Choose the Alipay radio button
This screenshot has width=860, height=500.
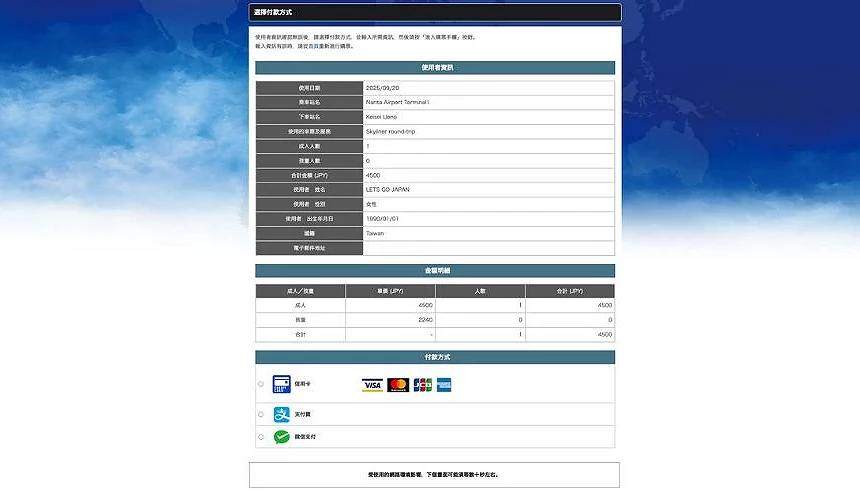tap(261, 414)
